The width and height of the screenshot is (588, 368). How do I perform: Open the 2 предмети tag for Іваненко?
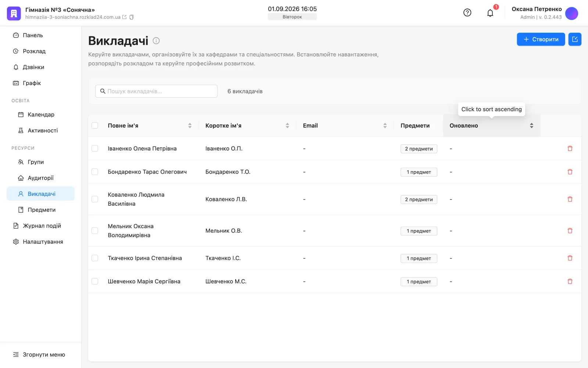click(x=419, y=149)
